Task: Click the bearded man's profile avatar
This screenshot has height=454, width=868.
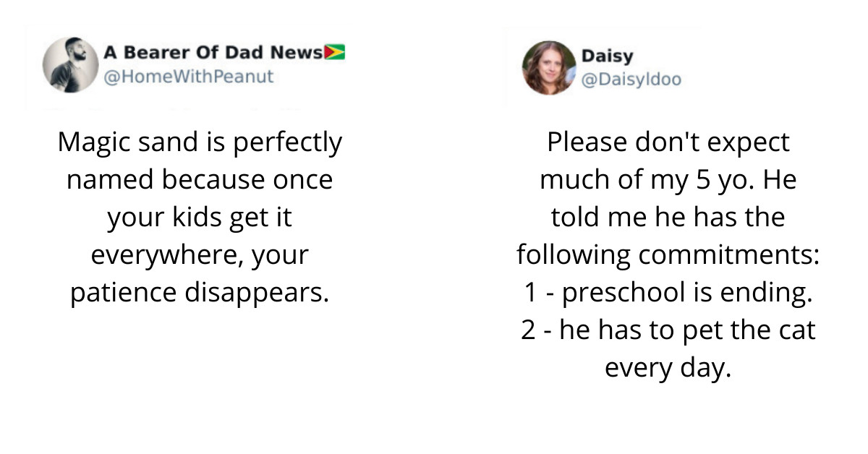Action: tap(70, 65)
